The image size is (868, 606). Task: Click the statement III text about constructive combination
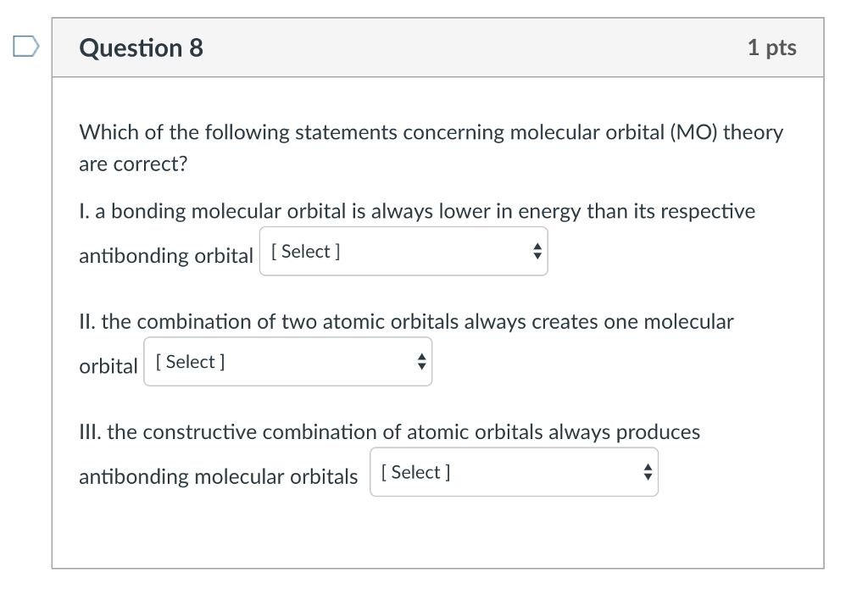click(390, 432)
